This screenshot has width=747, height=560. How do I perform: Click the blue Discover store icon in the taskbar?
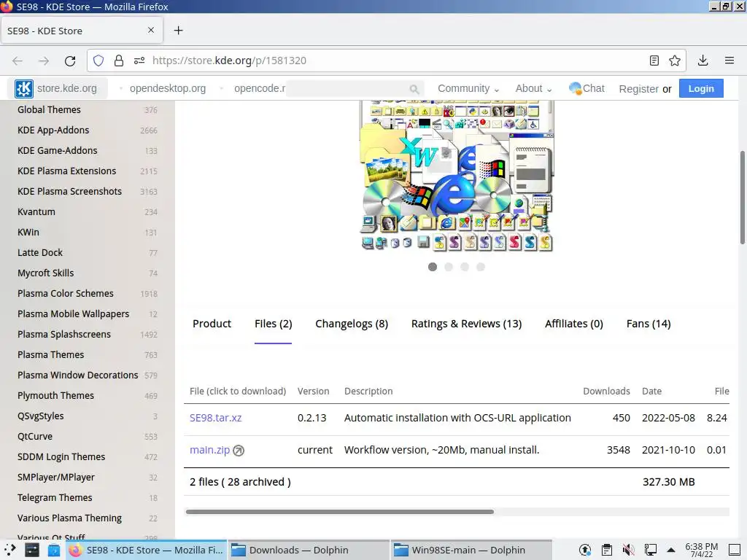pyautogui.click(x=54, y=550)
